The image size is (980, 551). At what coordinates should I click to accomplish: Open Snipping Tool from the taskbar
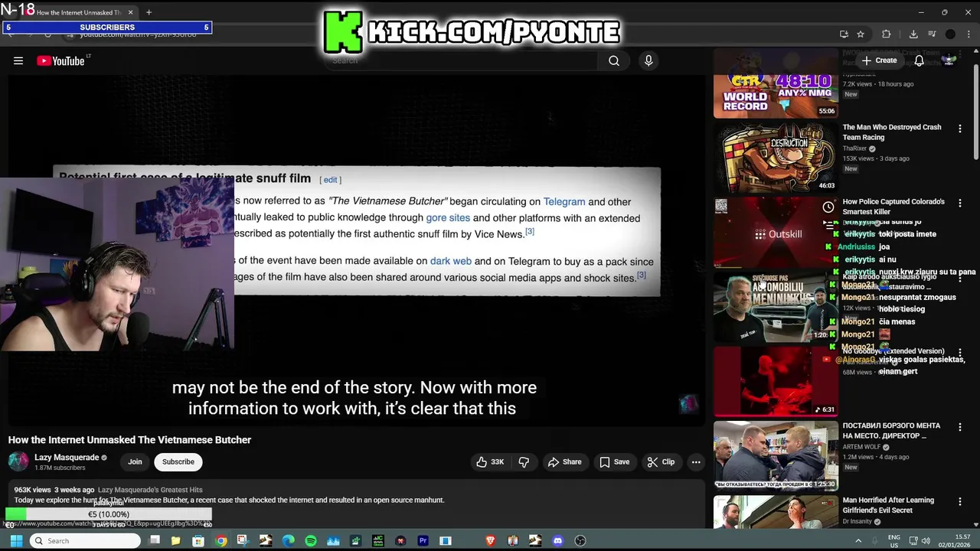coord(243,541)
